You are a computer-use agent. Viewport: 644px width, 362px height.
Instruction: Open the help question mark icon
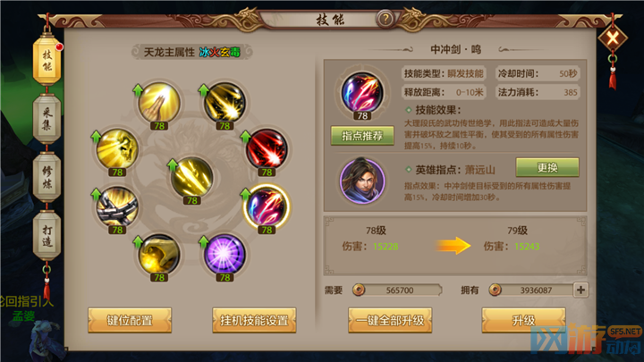[x=386, y=19]
